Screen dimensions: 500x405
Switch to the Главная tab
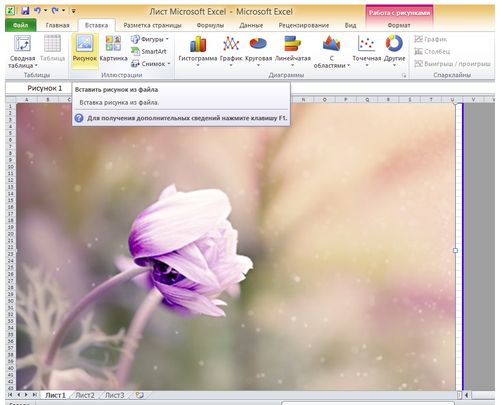click(57, 25)
